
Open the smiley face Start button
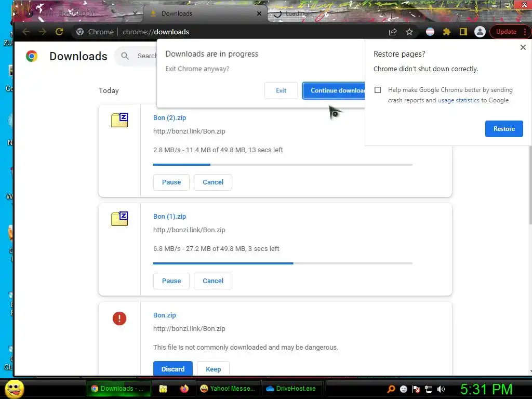point(15,389)
